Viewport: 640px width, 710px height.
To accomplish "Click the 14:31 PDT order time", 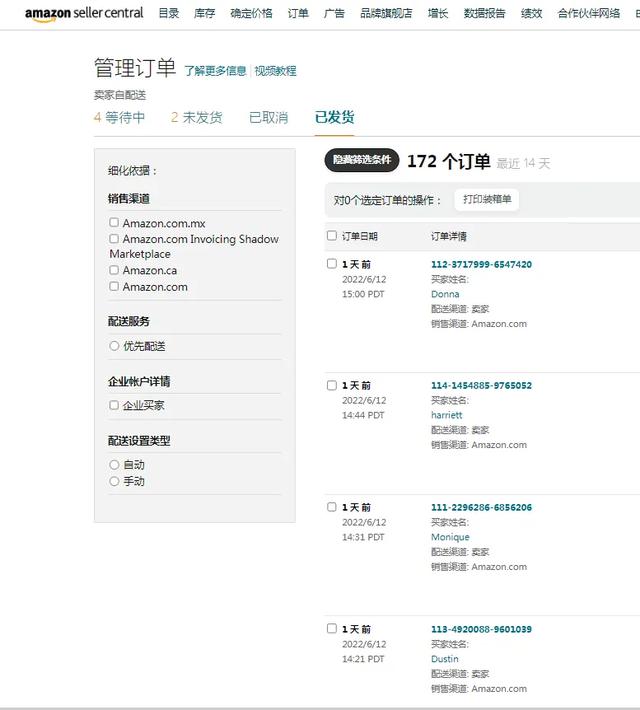I will 363,537.
